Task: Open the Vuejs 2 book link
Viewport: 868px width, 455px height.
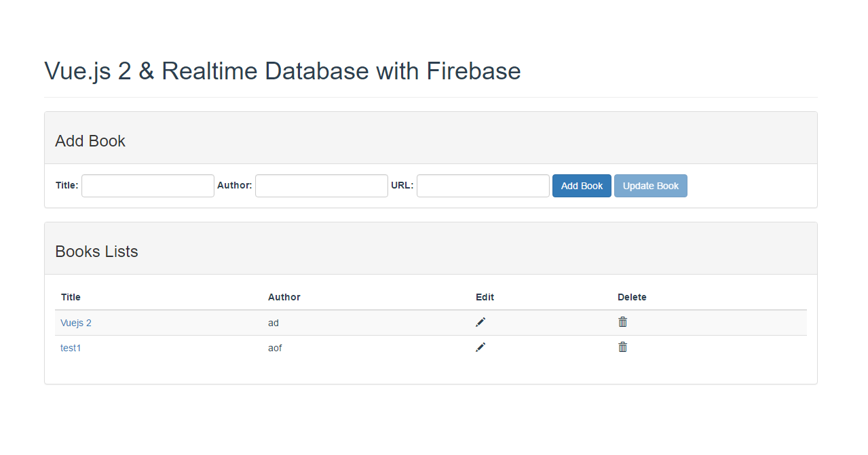Action: click(76, 323)
